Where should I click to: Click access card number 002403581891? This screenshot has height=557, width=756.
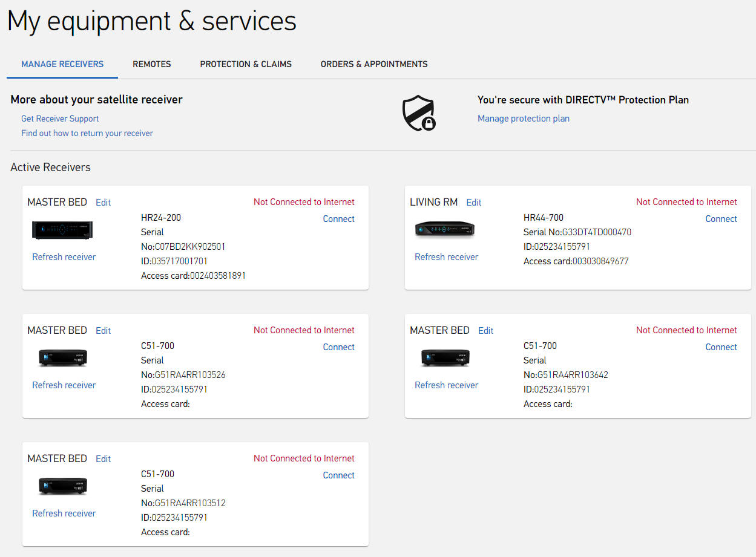coord(218,276)
